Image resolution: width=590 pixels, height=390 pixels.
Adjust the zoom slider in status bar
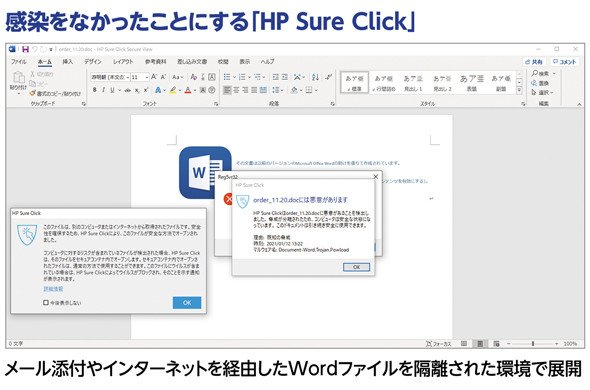(x=533, y=344)
